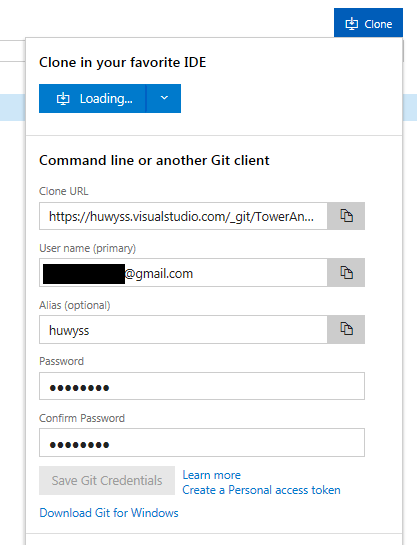Click the Command line or another Git client heading
The image size is (417, 545).
(154, 160)
